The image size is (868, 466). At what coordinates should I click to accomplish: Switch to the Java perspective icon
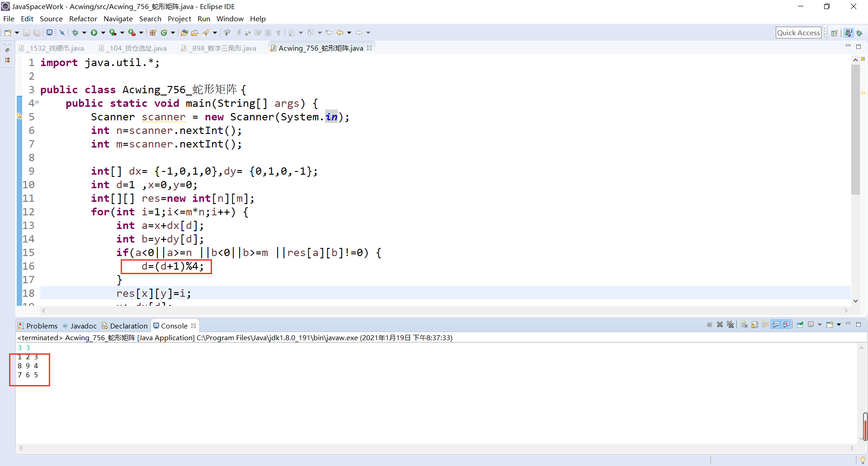click(x=849, y=33)
